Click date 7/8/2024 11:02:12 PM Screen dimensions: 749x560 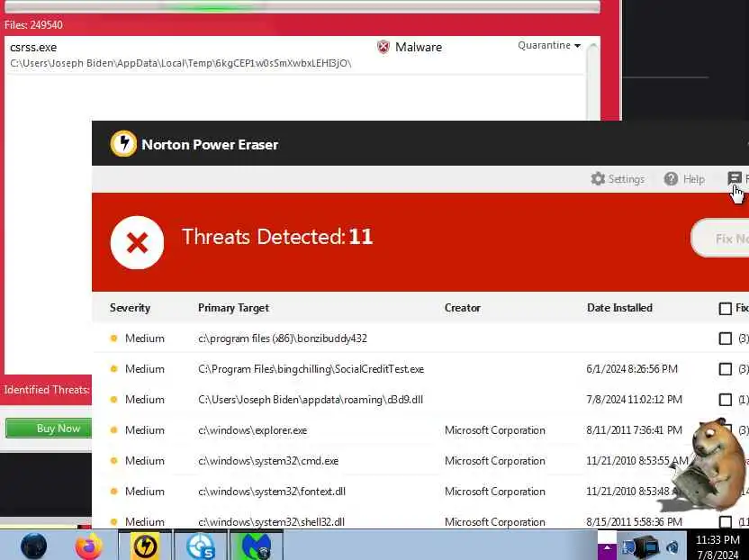[x=634, y=400]
